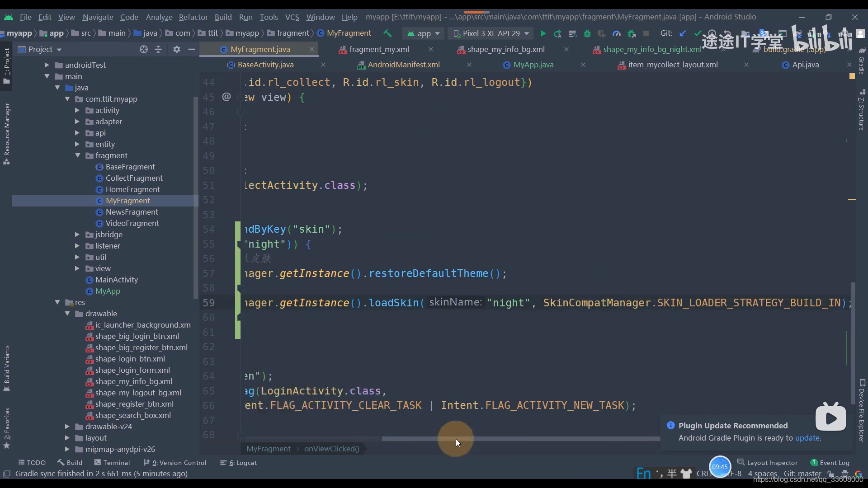
Task: Collapse the main folder
Action: pyautogui.click(x=47, y=76)
